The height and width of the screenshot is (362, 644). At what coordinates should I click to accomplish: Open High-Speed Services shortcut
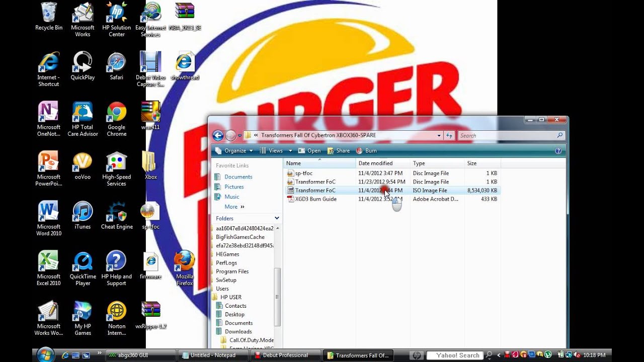[116, 169]
